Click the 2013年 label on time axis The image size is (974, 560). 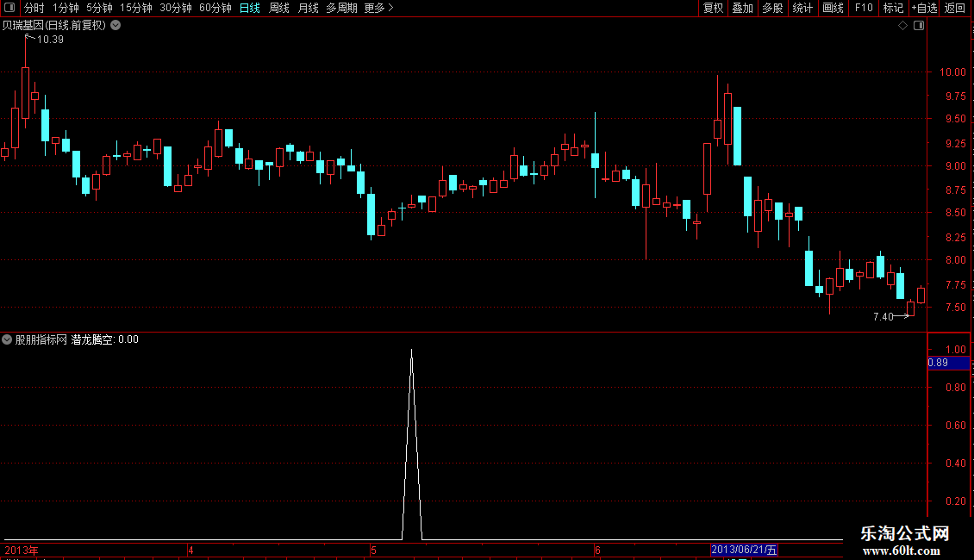click(22, 551)
